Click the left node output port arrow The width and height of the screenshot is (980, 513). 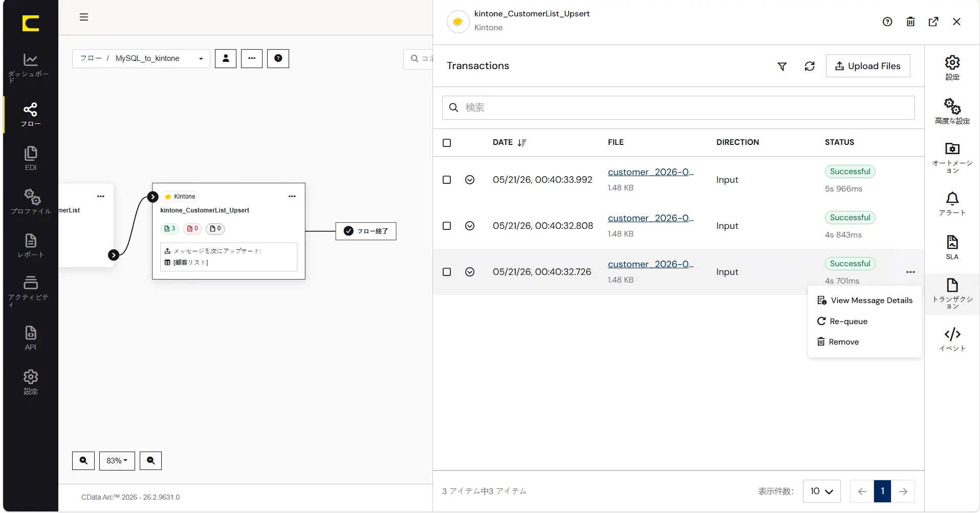coord(114,255)
